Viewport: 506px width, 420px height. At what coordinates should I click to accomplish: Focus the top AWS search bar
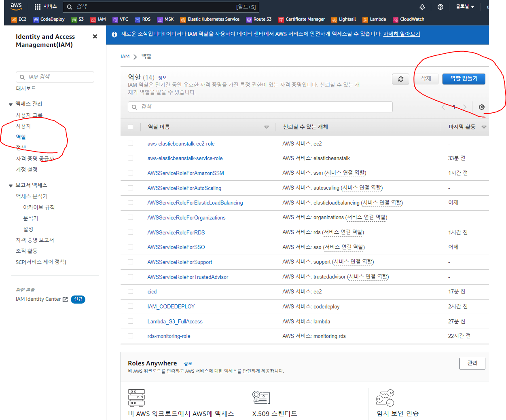coord(161,7)
